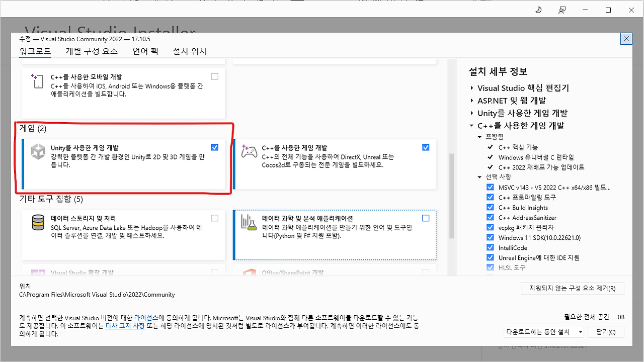Uncheck C++ Build Insights option

click(490, 208)
